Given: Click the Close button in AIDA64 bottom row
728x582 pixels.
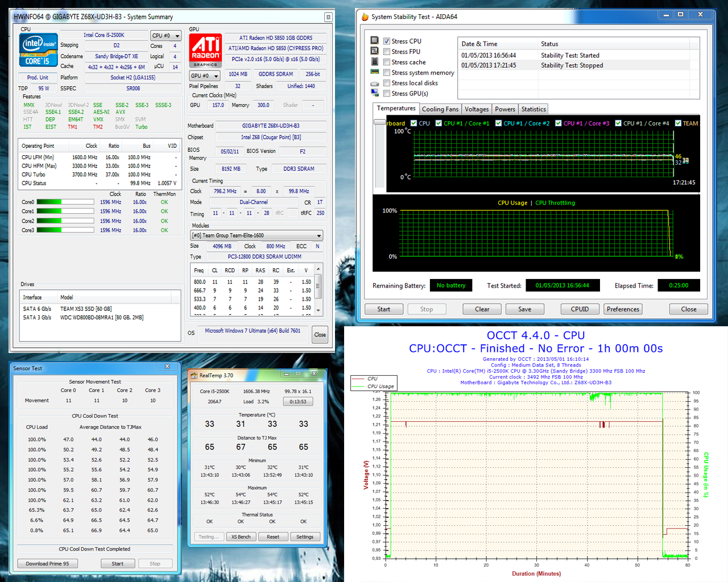Looking at the screenshot, I should 689,309.
